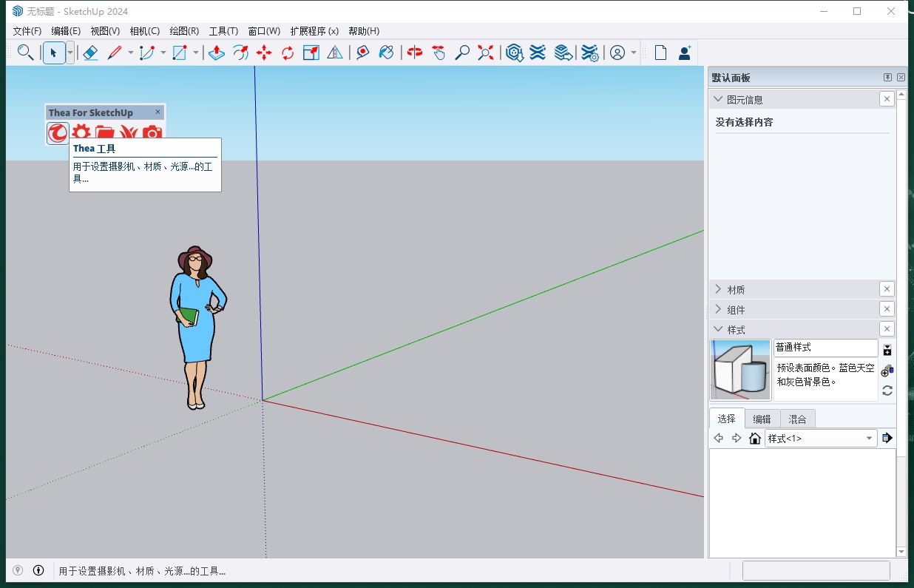This screenshot has height=588, width=914.
Task: Select the Arc drawing tool
Action: tap(146, 53)
